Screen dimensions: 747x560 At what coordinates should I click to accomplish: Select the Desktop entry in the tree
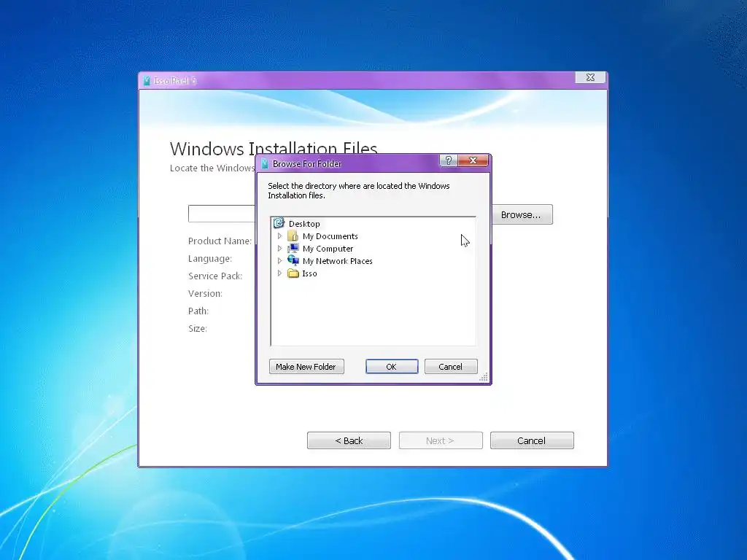tap(304, 224)
